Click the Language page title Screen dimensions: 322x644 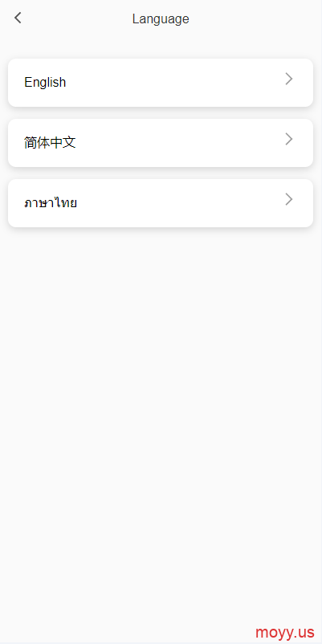[x=161, y=19]
